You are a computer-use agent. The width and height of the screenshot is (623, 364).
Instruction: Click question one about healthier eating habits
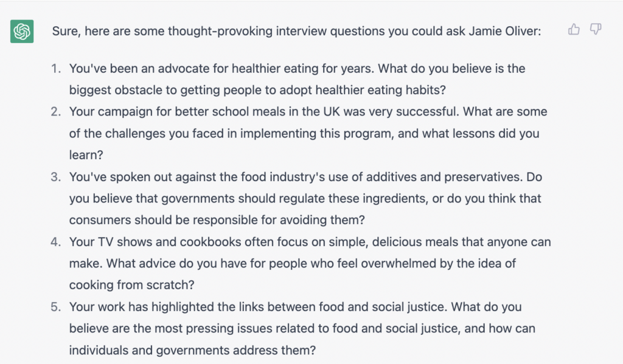pyautogui.click(x=297, y=79)
